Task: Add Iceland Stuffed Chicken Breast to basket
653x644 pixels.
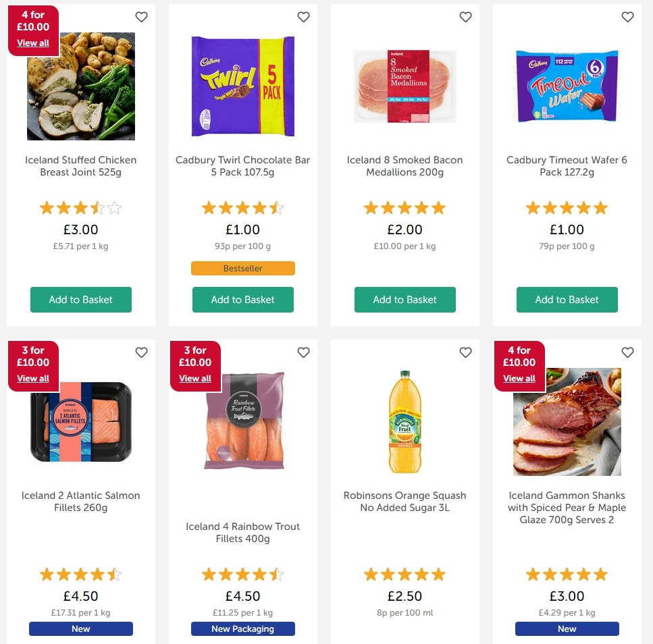Action: (80, 300)
